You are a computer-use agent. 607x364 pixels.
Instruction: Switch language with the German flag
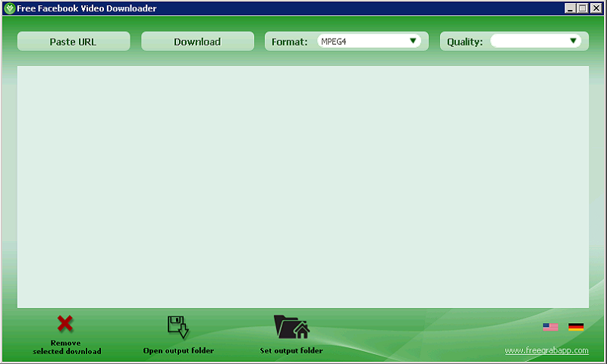tap(576, 327)
